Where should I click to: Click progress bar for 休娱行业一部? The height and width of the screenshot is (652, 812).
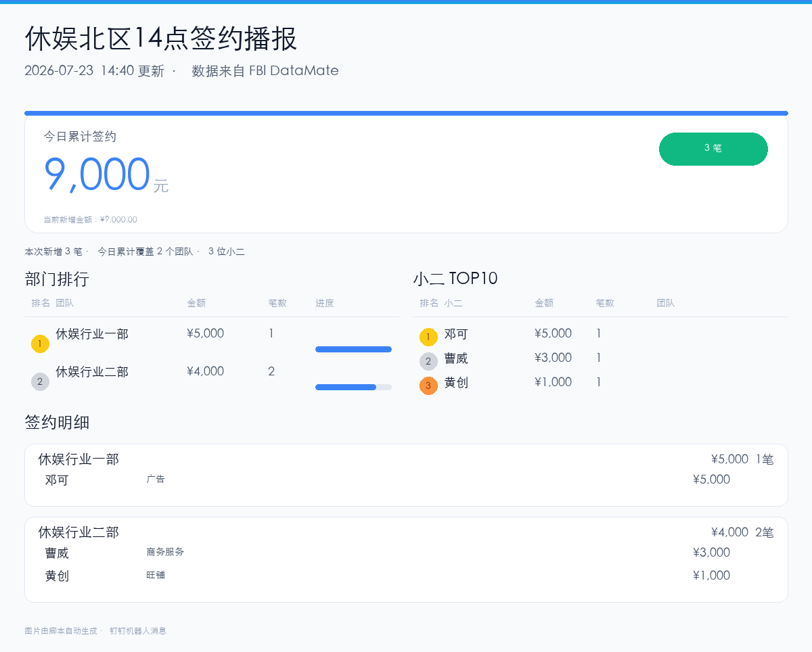(353, 349)
